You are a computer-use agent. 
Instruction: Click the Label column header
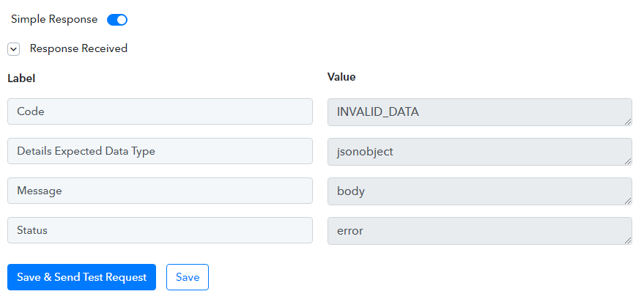coord(21,78)
